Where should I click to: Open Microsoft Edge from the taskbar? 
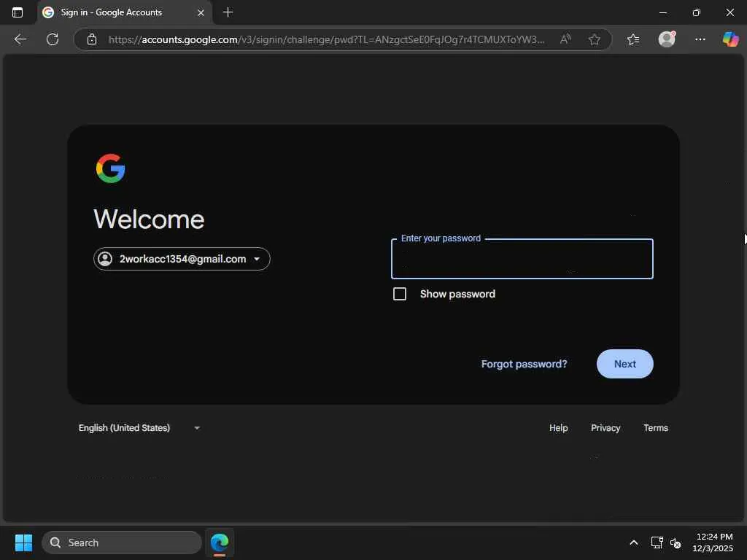(220, 542)
